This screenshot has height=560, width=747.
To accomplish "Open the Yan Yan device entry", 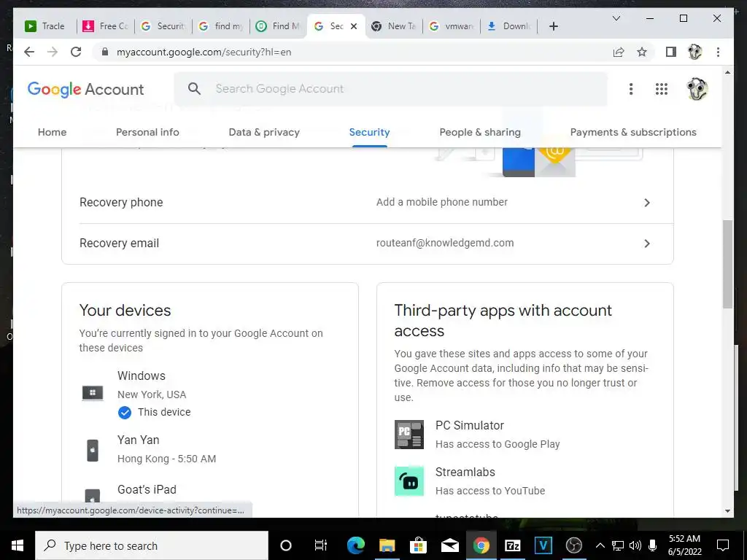I will [209, 449].
